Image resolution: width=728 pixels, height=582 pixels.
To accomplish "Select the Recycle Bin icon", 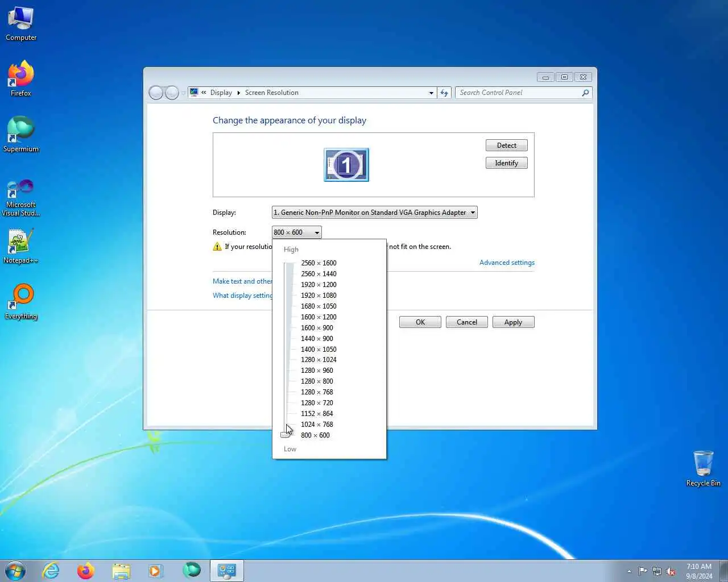I will click(704, 469).
